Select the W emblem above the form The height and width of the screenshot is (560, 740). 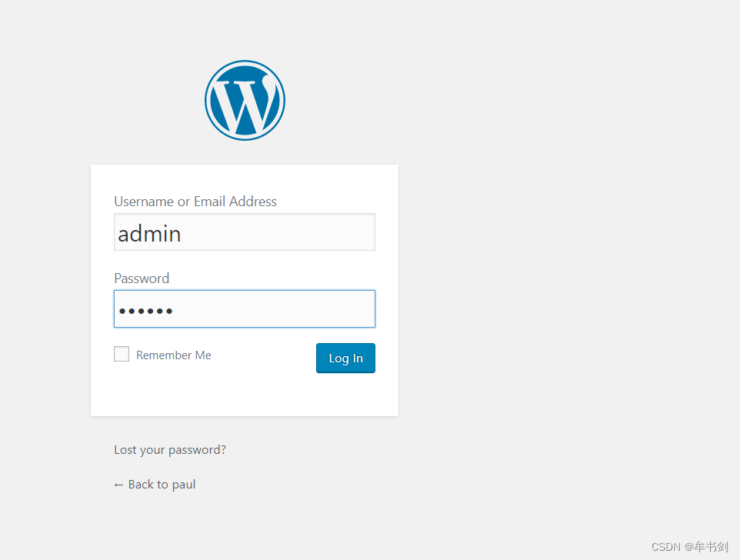[x=245, y=101]
